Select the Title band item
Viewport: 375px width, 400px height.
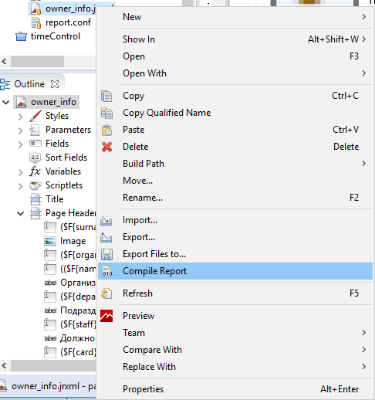coord(54,199)
